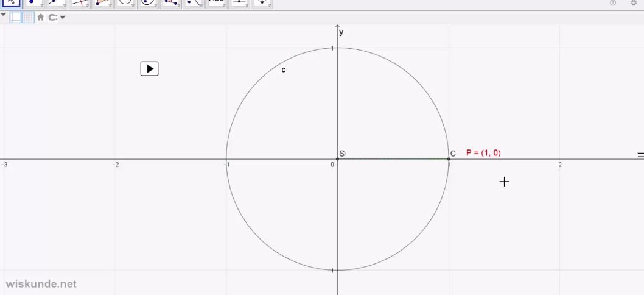Click the axis number -3
The width and height of the screenshot is (644, 295).
(4, 165)
